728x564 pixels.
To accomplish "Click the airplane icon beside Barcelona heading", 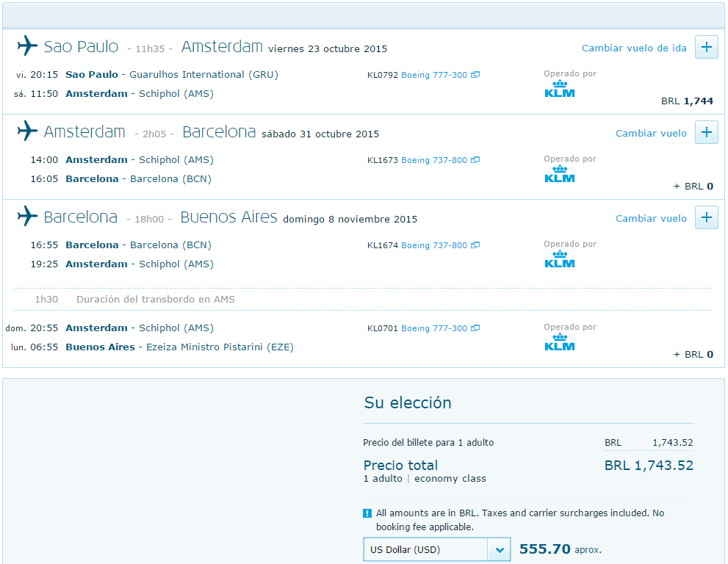I will point(27,217).
